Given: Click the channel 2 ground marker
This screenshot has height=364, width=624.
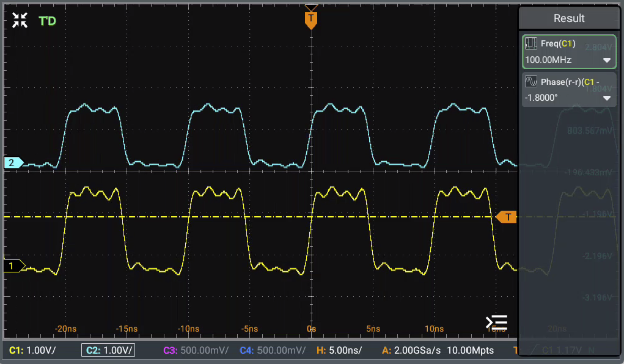Looking at the screenshot, I should coord(13,162).
